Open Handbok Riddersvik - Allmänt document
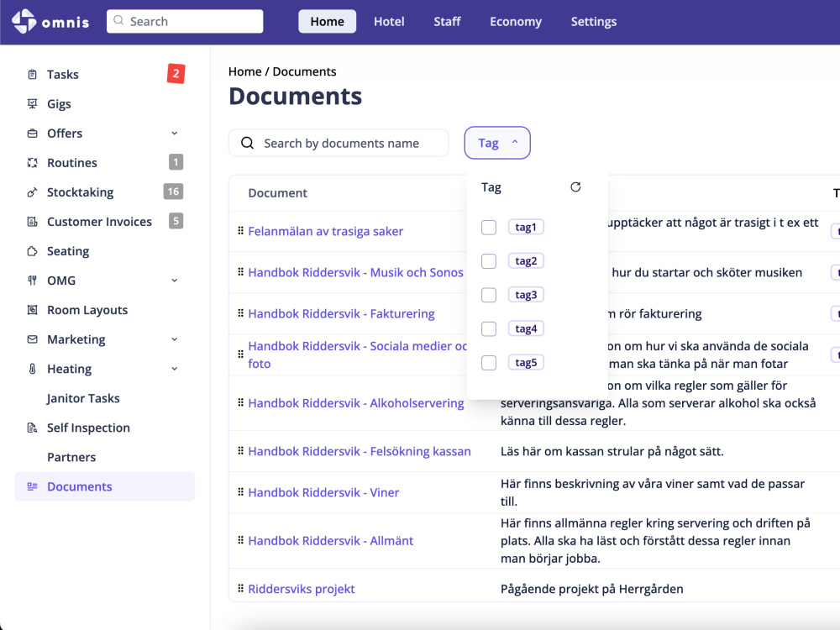840x630 pixels. click(x=330, y=540)
